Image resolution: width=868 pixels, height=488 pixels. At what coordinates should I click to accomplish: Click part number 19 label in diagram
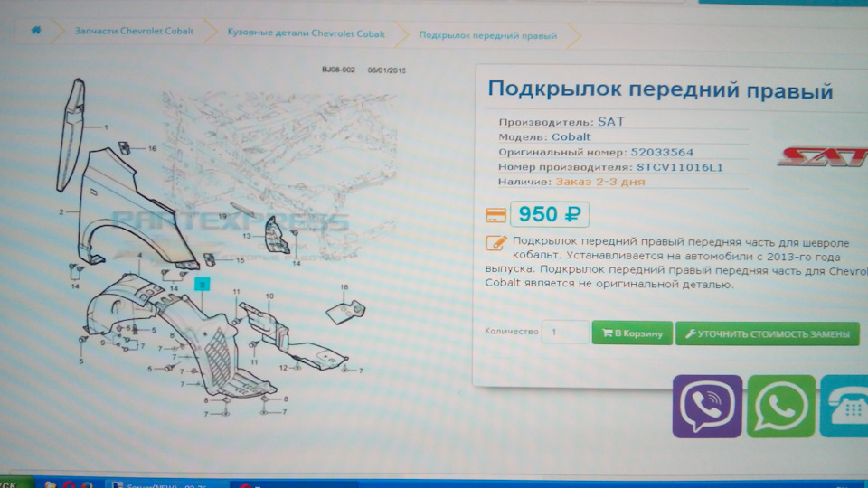222,216
